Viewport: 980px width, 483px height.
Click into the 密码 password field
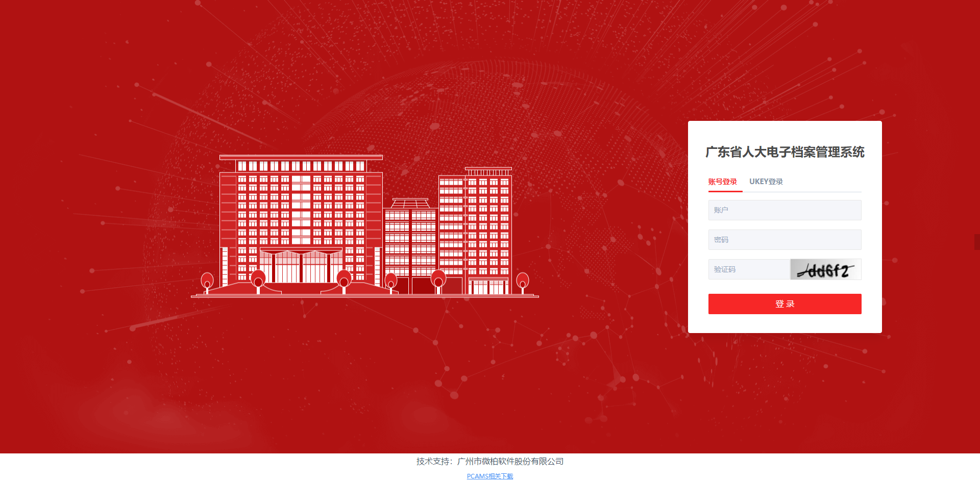click(785, 240)
